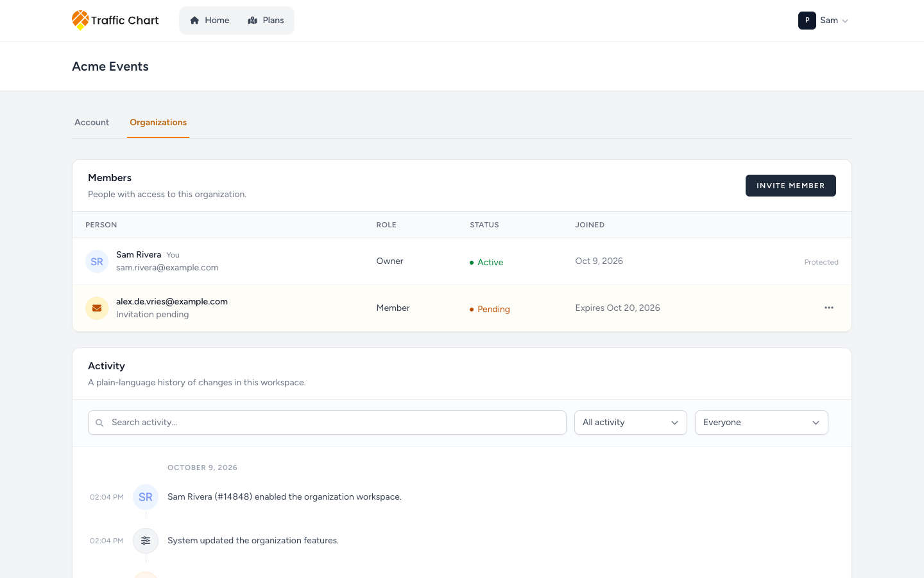
Task: Click the pending invitation envelope icon
Action: [97, 308]
